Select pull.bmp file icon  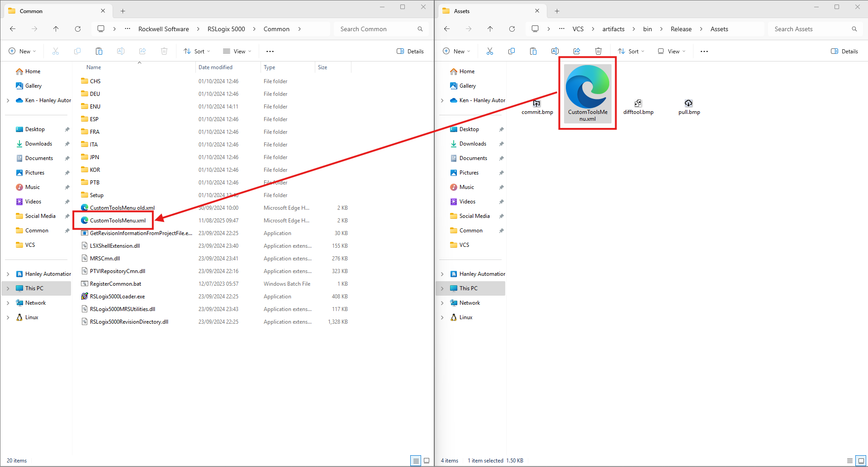click(688, 103)
